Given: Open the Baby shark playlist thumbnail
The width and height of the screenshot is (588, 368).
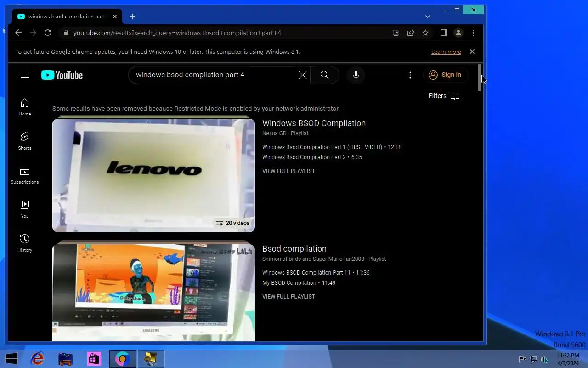Looking at the screenshot, I should coord(153,293).
